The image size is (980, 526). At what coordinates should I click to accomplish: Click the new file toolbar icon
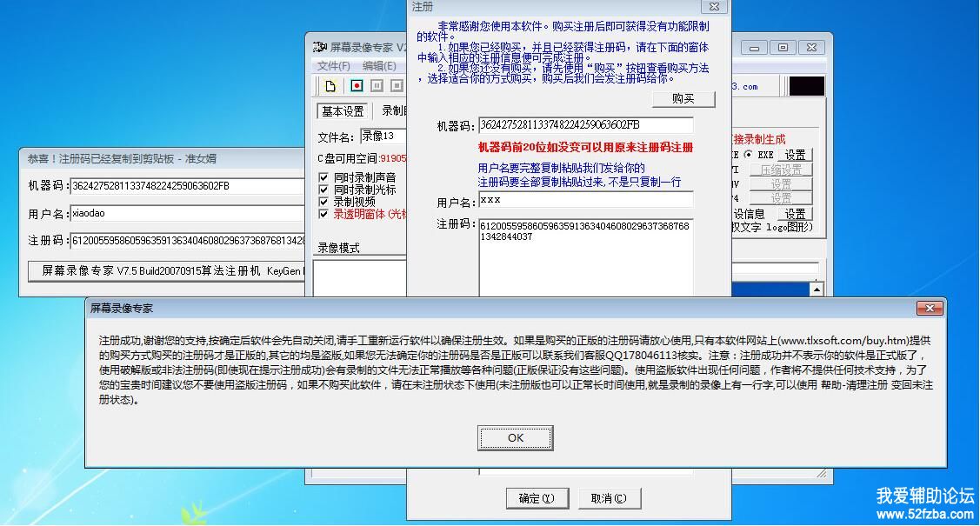pos(330,85)
